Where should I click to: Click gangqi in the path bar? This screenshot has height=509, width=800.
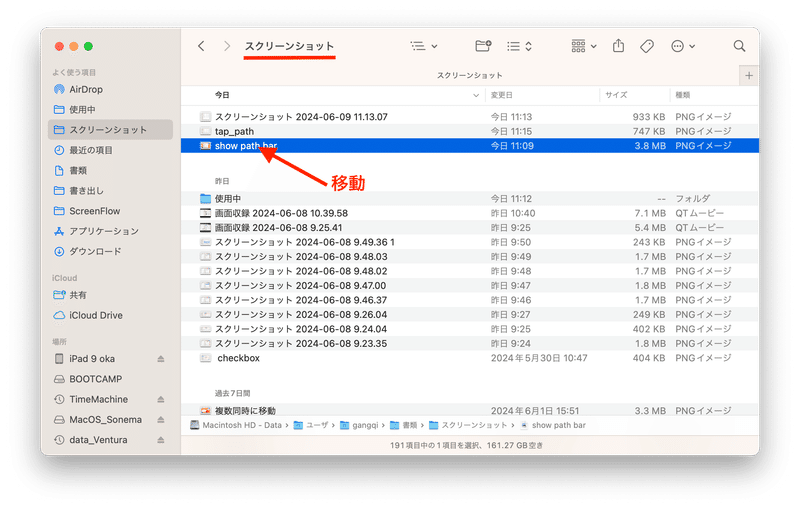pyautogui.click(x=359, y=425)
